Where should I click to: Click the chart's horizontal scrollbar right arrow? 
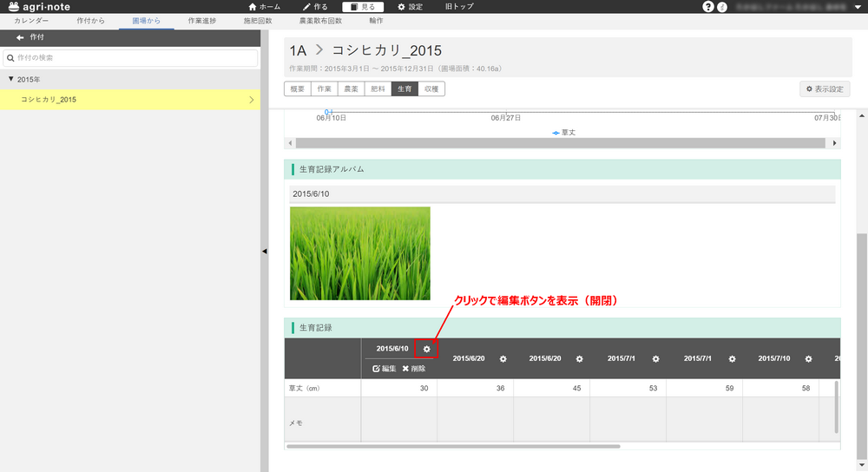[x=835, y=142]
